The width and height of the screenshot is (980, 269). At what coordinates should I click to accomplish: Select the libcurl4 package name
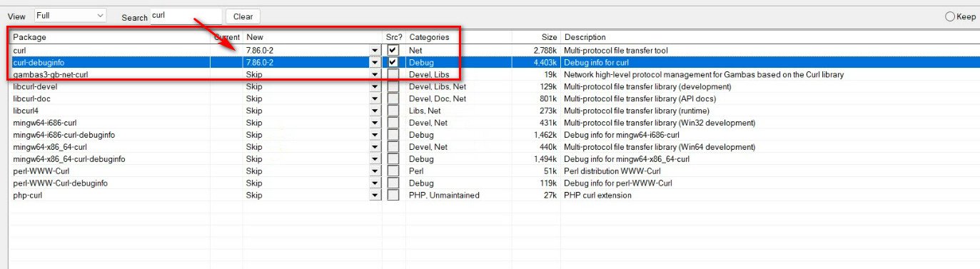point(26,111)
